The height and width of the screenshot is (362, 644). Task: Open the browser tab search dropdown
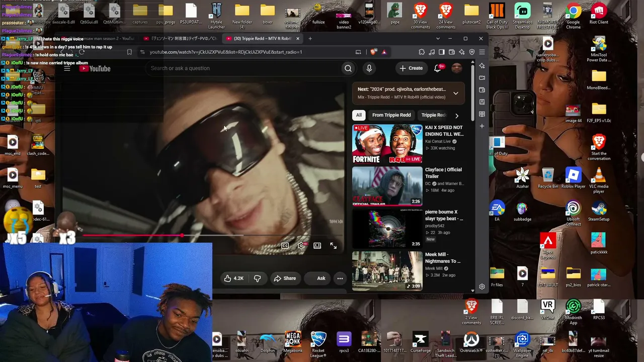(438, 39)
